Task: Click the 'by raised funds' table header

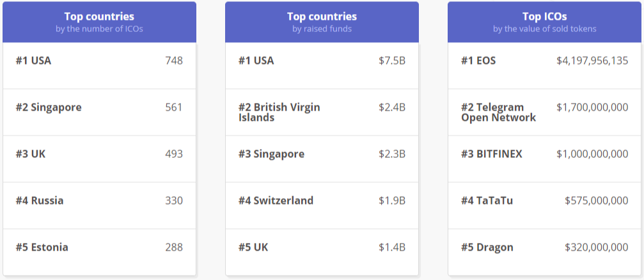Action: [322, 29]
